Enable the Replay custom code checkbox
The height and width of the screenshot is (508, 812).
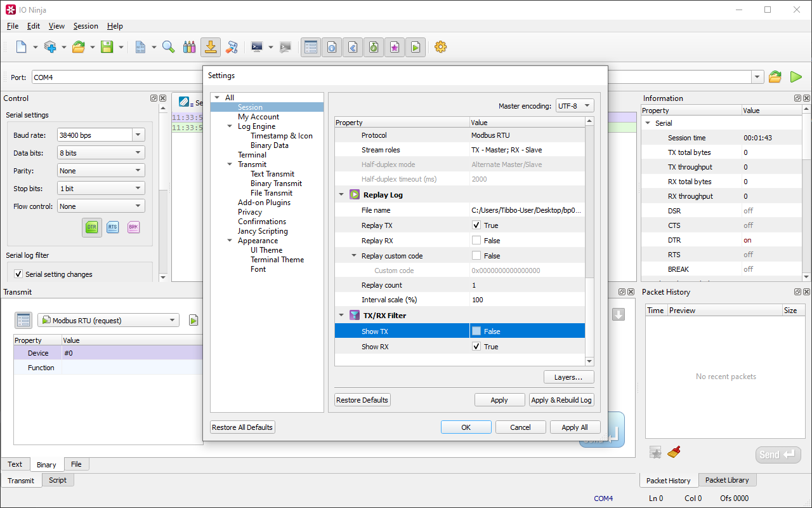pyautogui.click(x=476, y=256)
